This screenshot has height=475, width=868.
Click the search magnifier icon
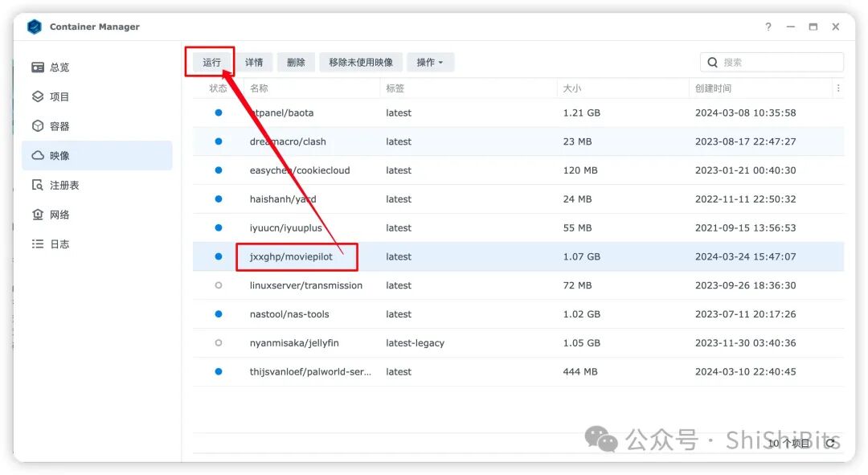point(712,62)
